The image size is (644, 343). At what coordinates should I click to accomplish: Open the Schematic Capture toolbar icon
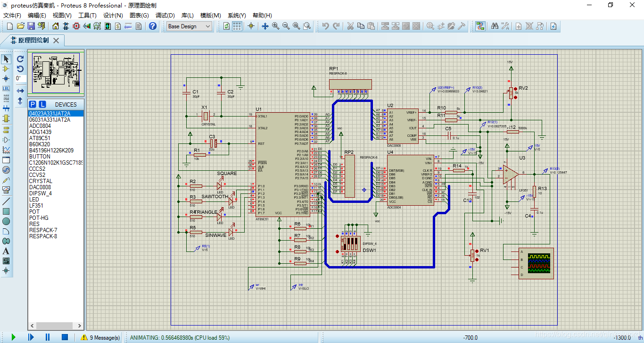66,26
